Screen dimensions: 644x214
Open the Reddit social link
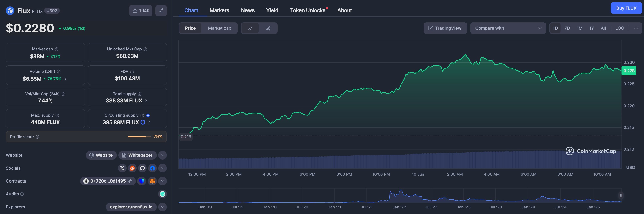point(132,168)
